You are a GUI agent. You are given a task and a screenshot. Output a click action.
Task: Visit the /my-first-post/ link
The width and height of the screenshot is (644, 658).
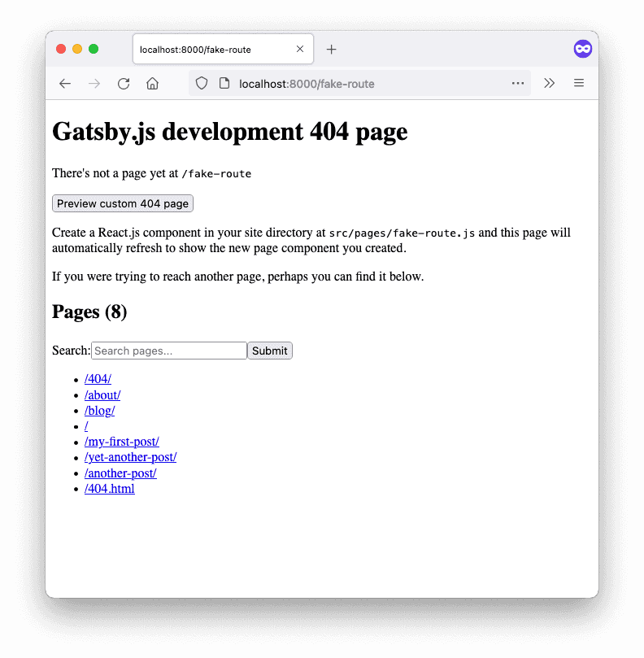click(x=122, y=442)
